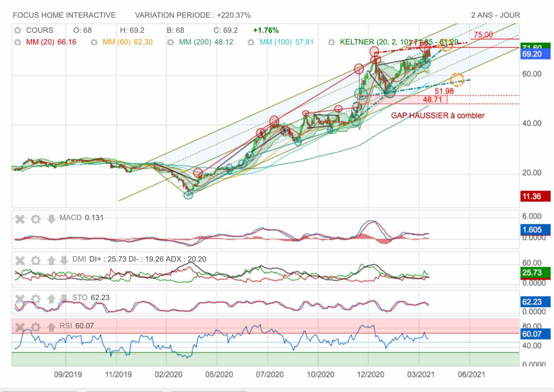The height and width of the screenshot is (392, 554).
Task: Click the 02/2020 date axis label
Action: 168,375
